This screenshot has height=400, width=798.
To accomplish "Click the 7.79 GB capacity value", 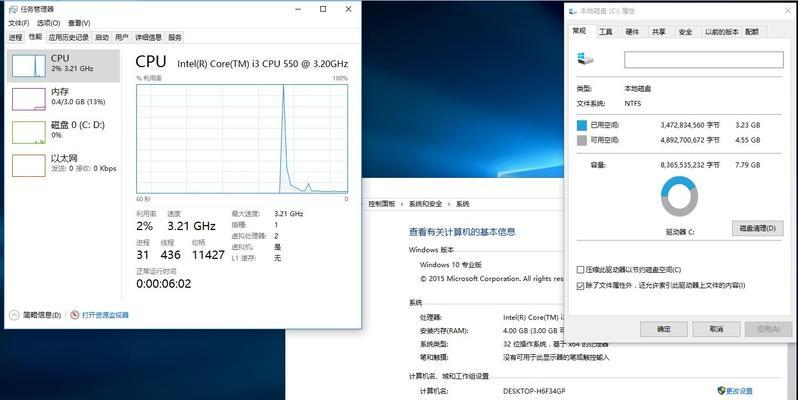I will point(748,165).
